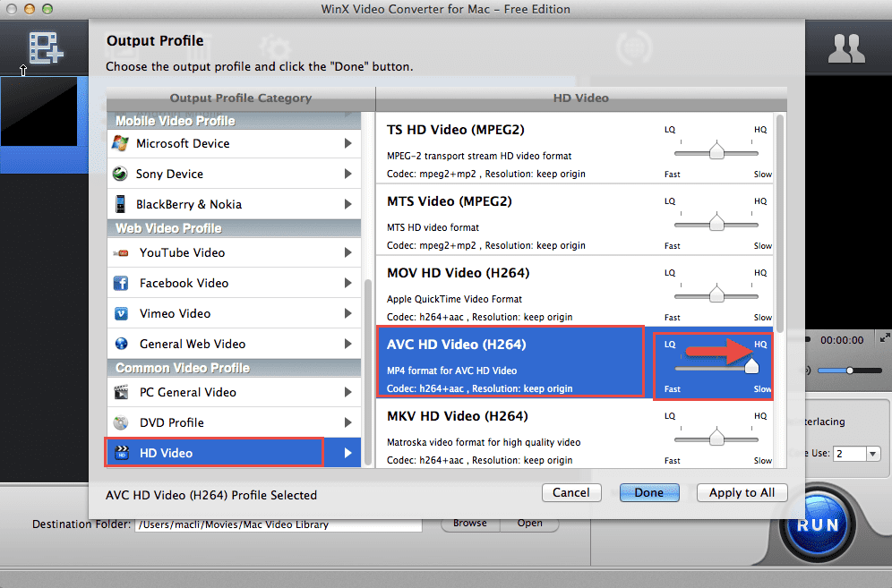
Task: Select the MKV HD Video (H264) profile
Action: pos(575,434)
